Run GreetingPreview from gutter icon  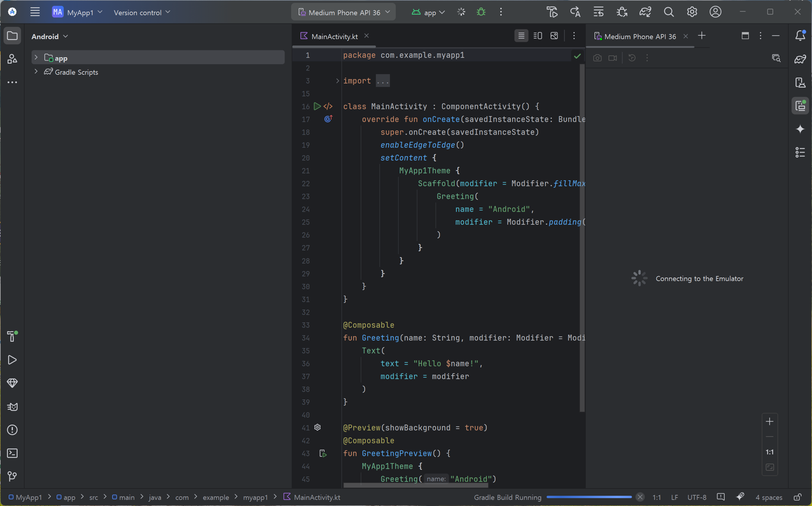coord(323,453)
